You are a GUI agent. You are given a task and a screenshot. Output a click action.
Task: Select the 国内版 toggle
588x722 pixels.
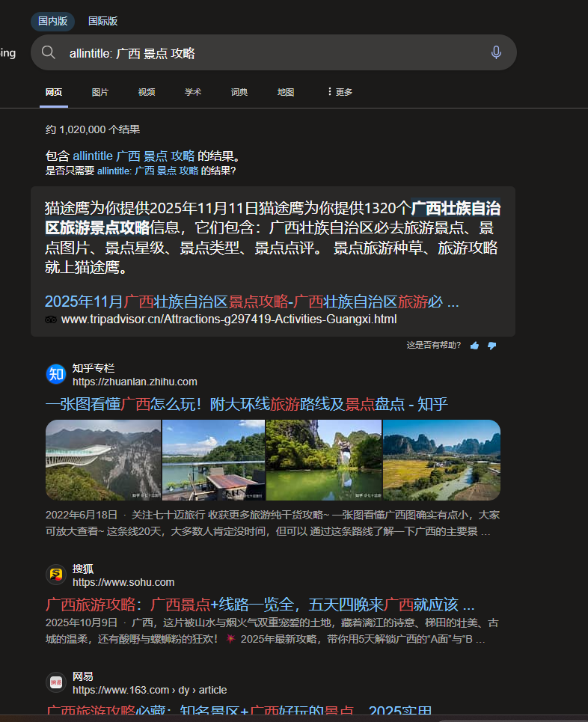52,21
